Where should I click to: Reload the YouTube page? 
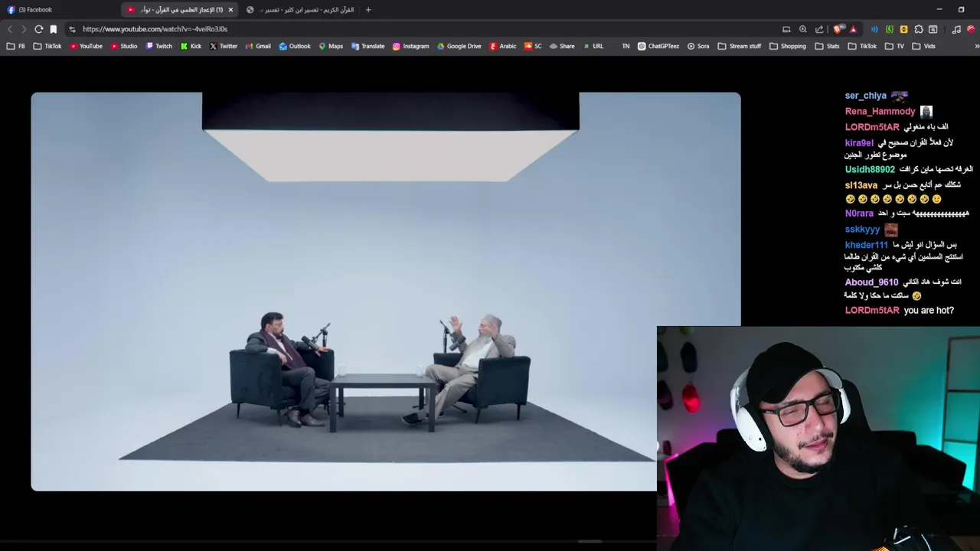click(x=38, y=29)
